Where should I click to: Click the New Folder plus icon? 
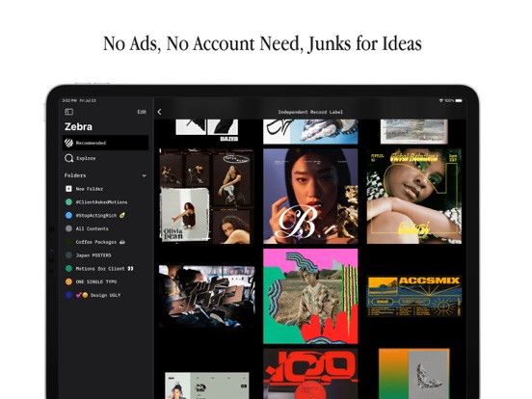[x=68, y=189]
